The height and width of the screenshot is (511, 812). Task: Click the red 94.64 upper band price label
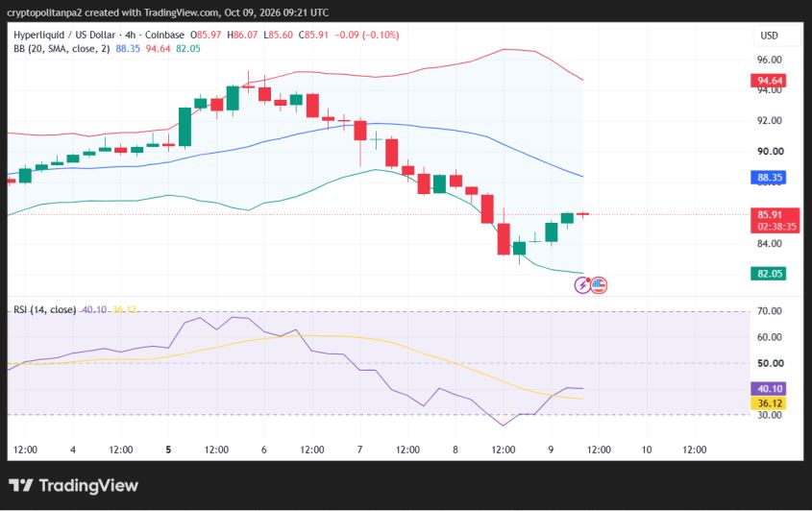click(x=769, y=81)
